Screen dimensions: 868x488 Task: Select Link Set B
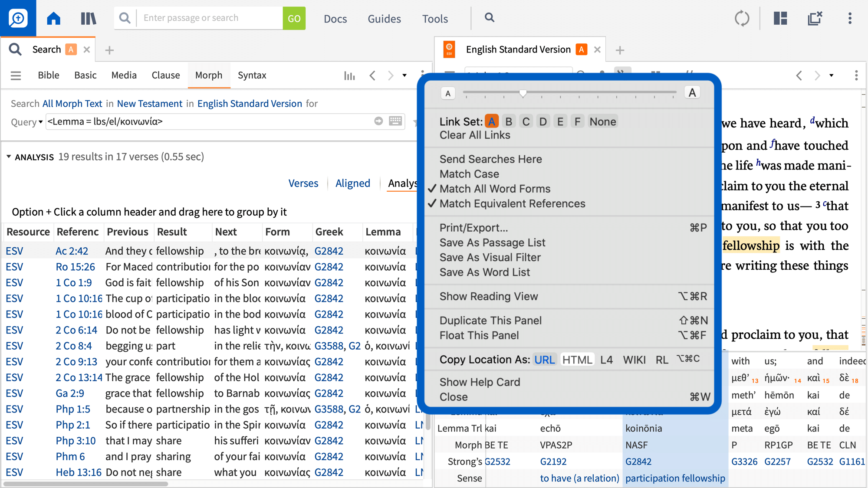click(509, 121)
